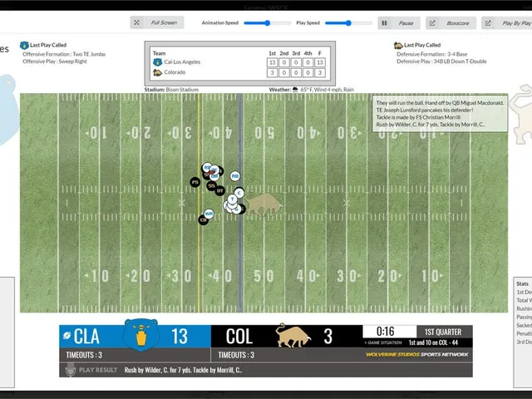
Task: Click the COL bull logo in scorebar
Action: pyautogui.click(x=293, y=336)
